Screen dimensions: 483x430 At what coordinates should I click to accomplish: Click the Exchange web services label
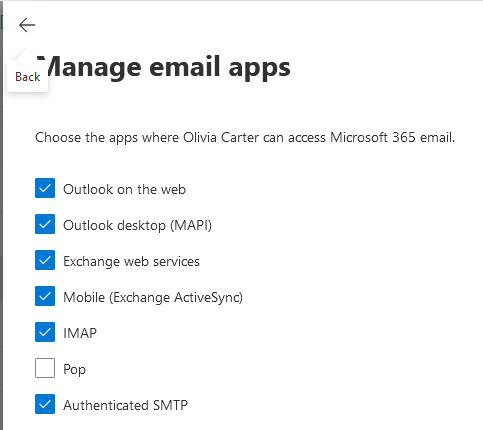coord(131,262)
